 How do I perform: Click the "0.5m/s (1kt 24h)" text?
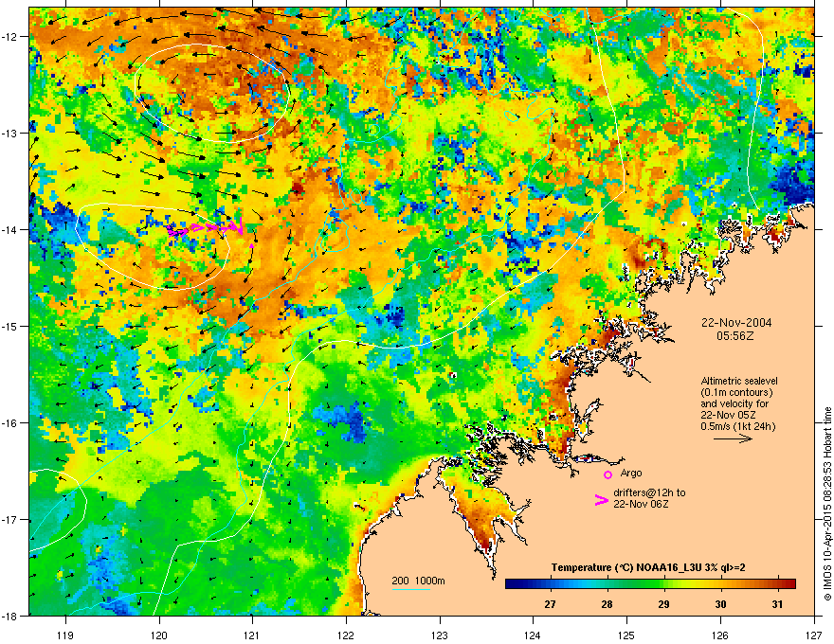coord(738,426)
